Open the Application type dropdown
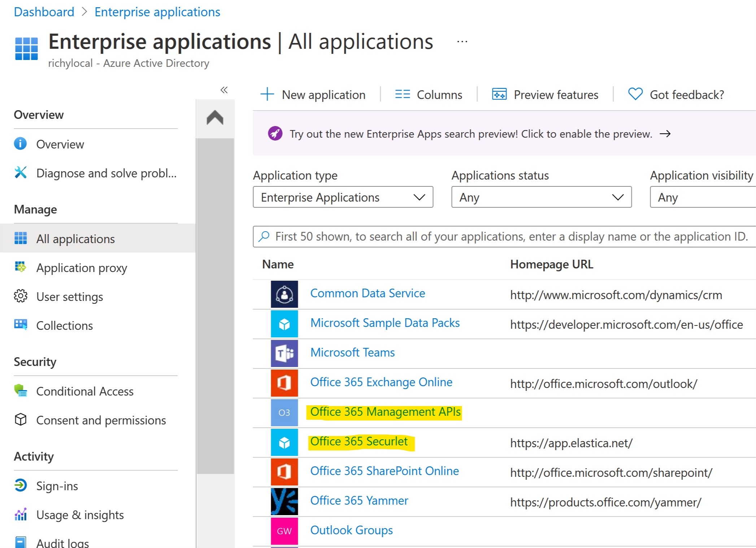This screenshot has width=756, height=548. [x=343, y=197]
